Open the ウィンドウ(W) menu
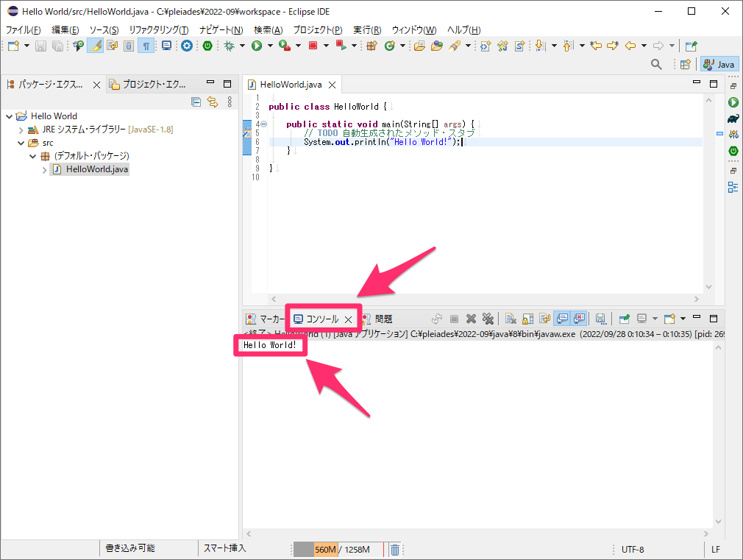The image size is (743, 560). [414, 30]
